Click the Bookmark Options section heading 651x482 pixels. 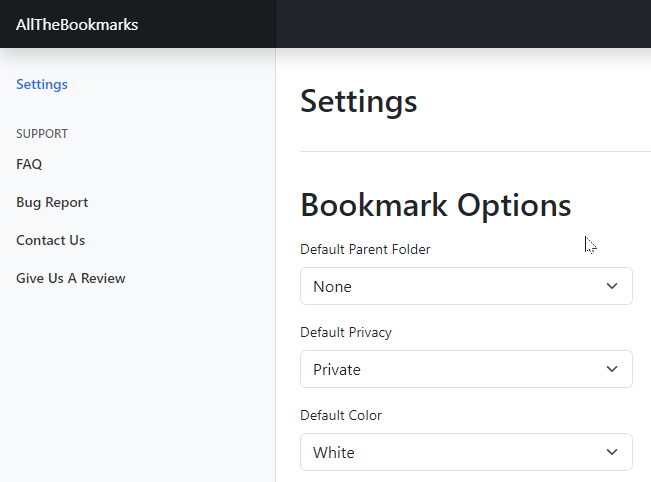[x=436, y=205]
